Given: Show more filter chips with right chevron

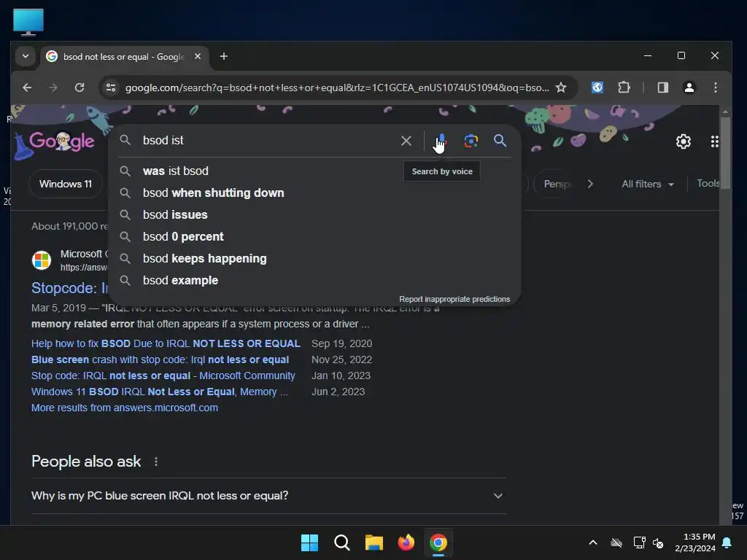Looking at the screenshot, I should (x=590, y=184).
